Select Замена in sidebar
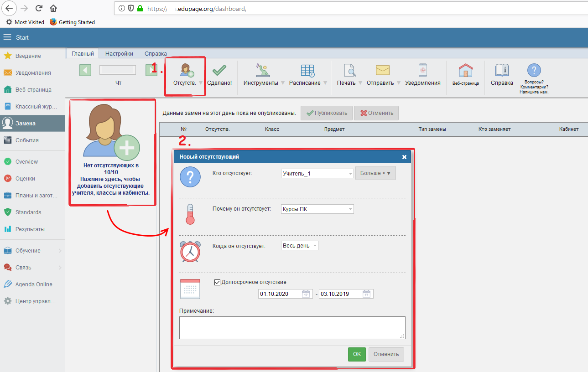588x372 pixels. 32,124
